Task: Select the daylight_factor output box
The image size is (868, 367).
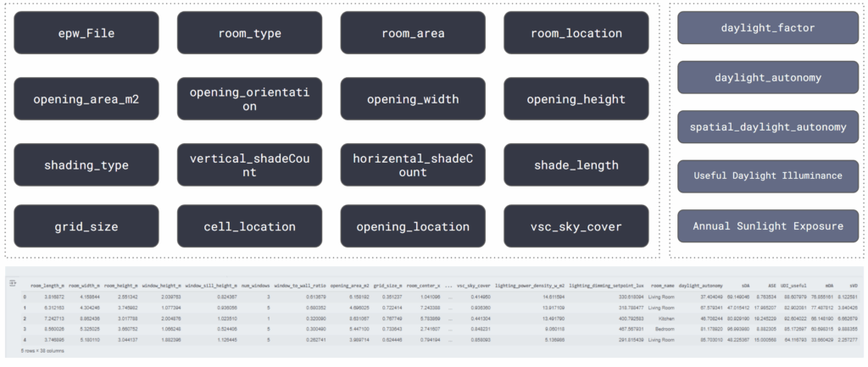Action: tap(768, 28)
